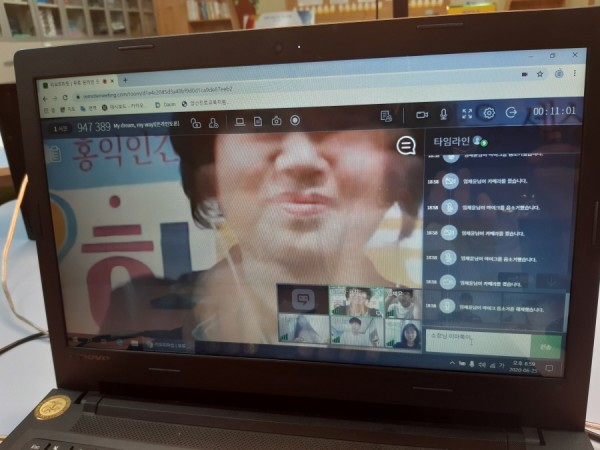Click the room lock icon in meeting toolbar
Viewport: 600px width, 450px height.
(x=196, y=123)
